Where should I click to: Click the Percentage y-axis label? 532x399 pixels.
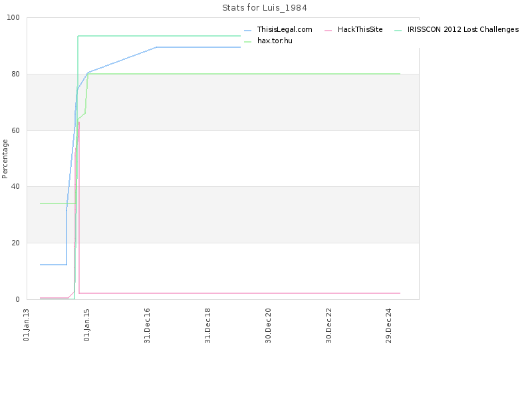[5, 159]
